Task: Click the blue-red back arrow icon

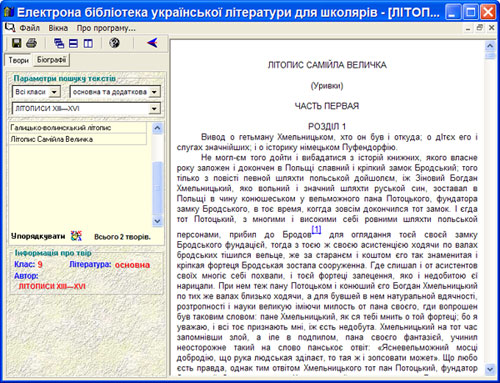Action: (x=152, y=43)
